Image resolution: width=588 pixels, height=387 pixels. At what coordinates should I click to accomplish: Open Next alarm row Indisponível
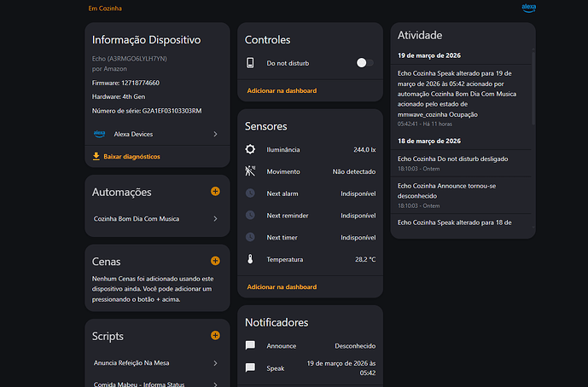coord(310,193)
